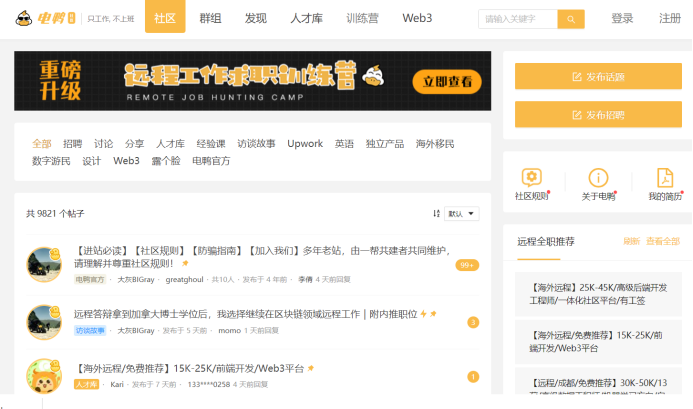Select the 全部 category filter
Viewport: 693px width, 409px height.
(42, 144)
